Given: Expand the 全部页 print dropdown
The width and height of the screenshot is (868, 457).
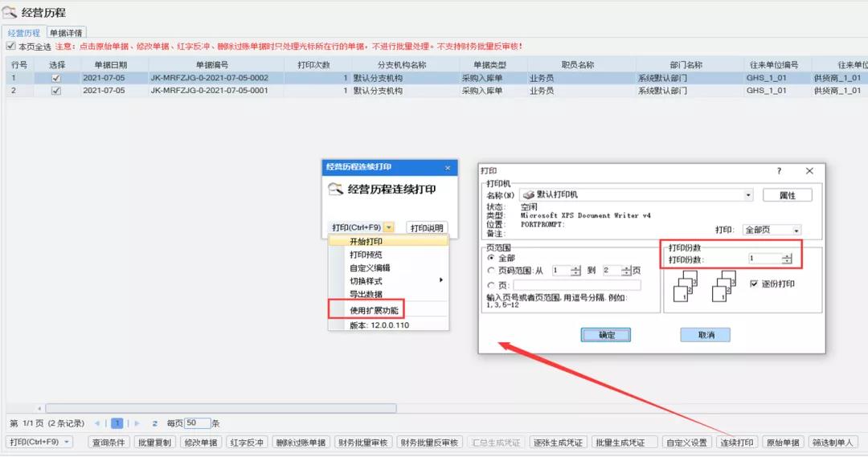Looking at the screenshot, I should (x=796, y=231).
